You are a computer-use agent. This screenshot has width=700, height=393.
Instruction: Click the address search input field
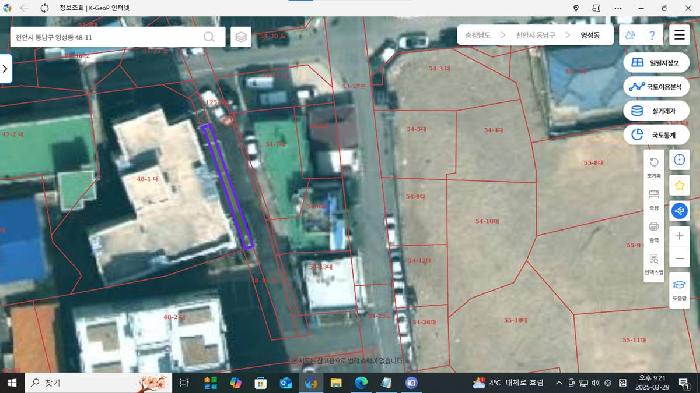click(107, 37)
